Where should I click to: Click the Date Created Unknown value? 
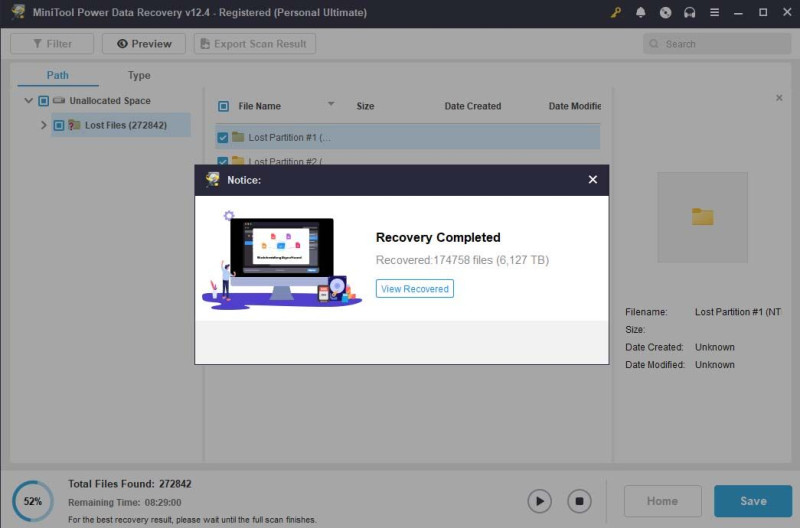point(715,347)
